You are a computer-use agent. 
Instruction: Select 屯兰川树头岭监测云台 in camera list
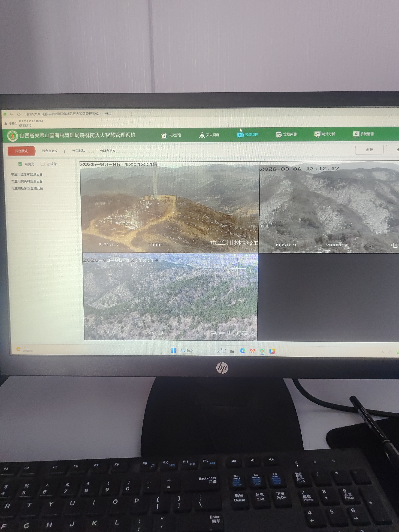27,181
